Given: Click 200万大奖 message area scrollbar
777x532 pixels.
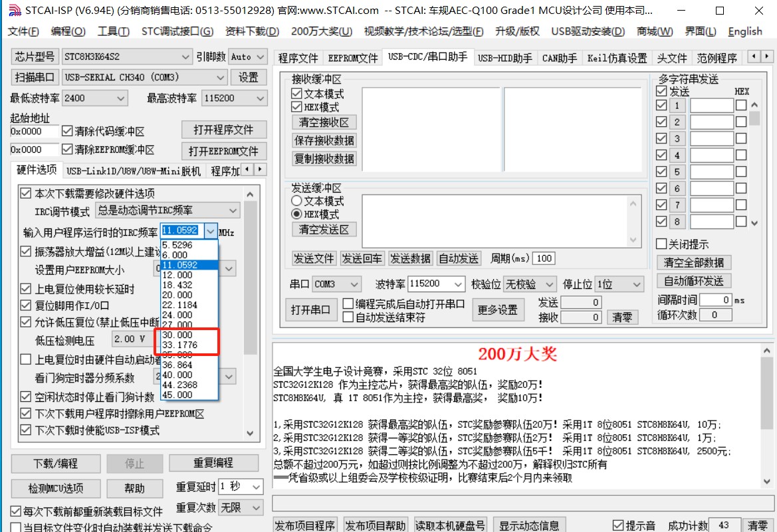Looking at the screenshot, I should 766,416.
